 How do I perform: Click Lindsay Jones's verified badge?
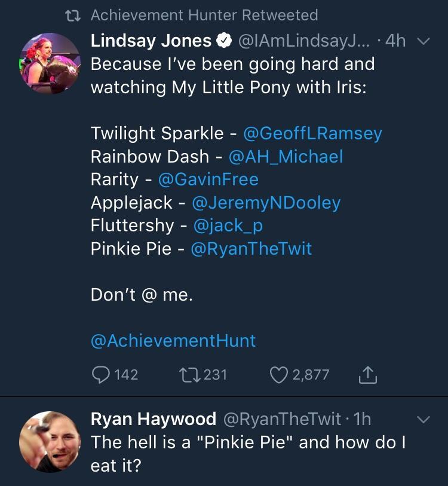point(225,41)
